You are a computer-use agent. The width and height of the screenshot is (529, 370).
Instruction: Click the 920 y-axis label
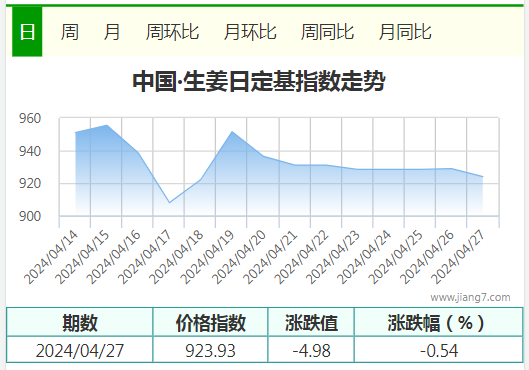coord(30,183)
